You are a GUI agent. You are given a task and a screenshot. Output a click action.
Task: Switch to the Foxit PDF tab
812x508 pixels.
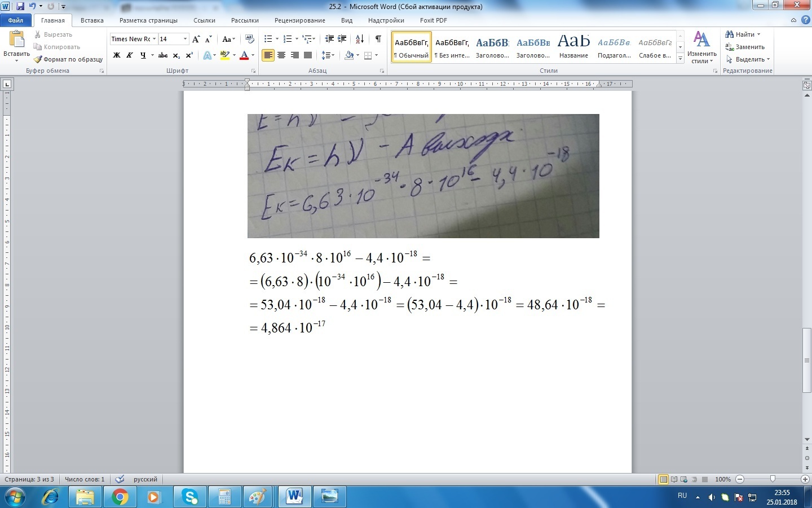pos(434,20)
